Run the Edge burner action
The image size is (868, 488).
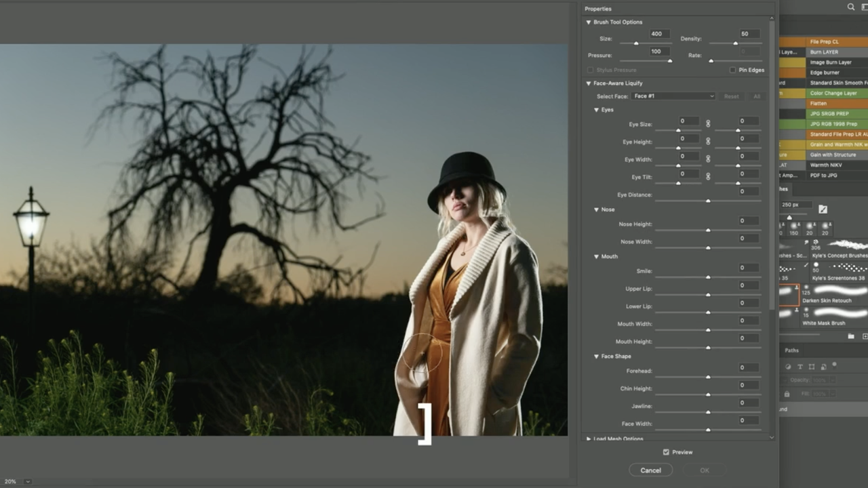click(x=837, y=72)
